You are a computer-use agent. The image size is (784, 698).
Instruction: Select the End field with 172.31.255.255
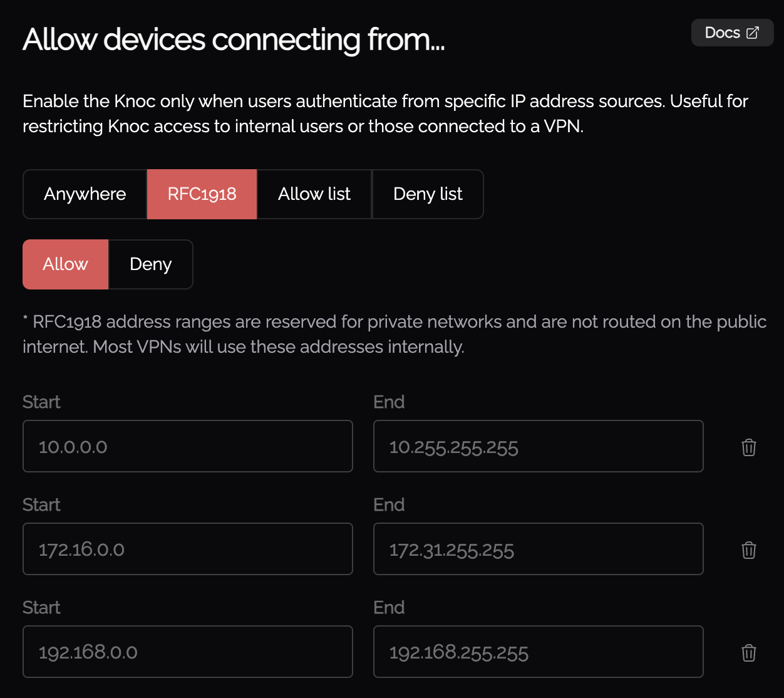[x=539, y=549]
